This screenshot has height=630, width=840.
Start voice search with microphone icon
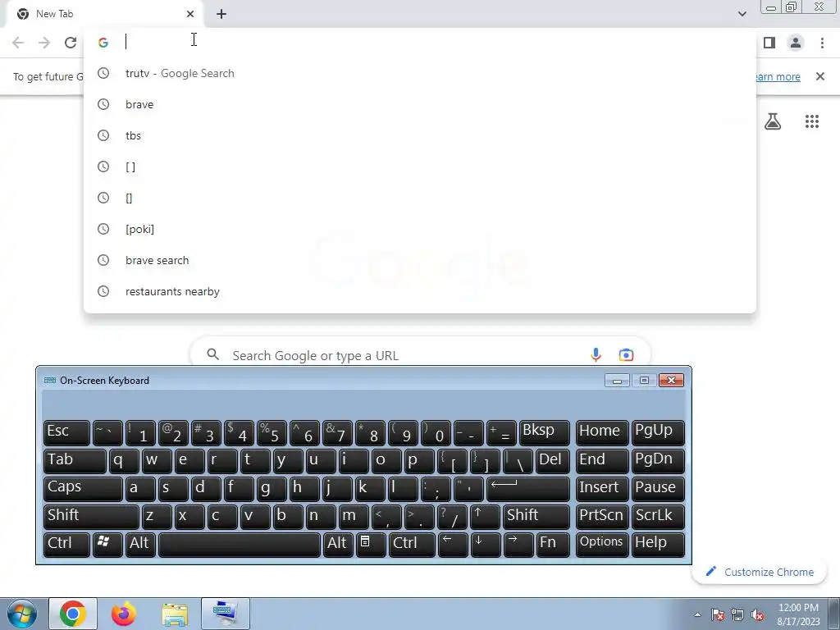[596, 354]
